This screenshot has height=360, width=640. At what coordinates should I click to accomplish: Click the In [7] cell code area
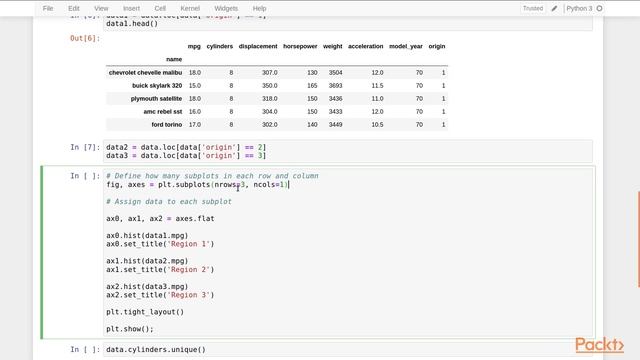point(348,151)
